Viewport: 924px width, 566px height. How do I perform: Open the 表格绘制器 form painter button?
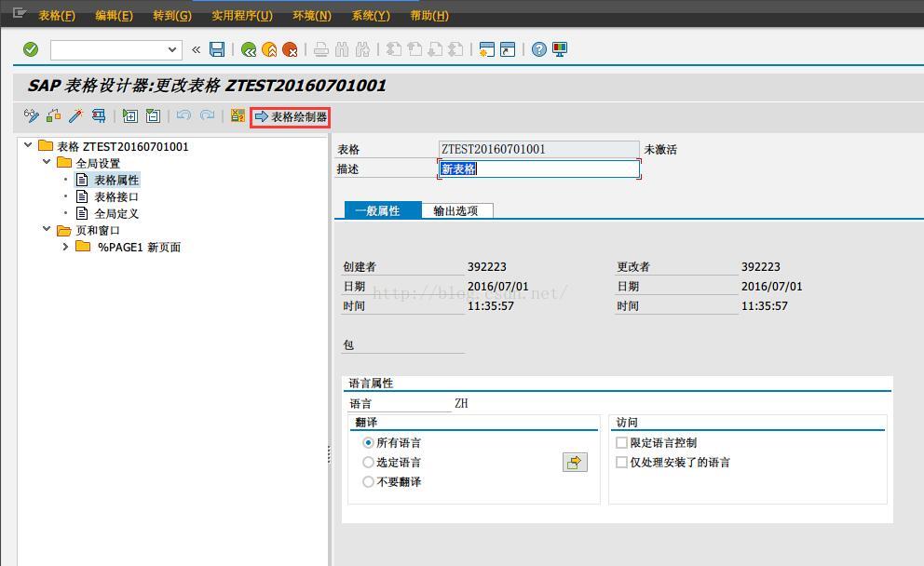[291, 117]
